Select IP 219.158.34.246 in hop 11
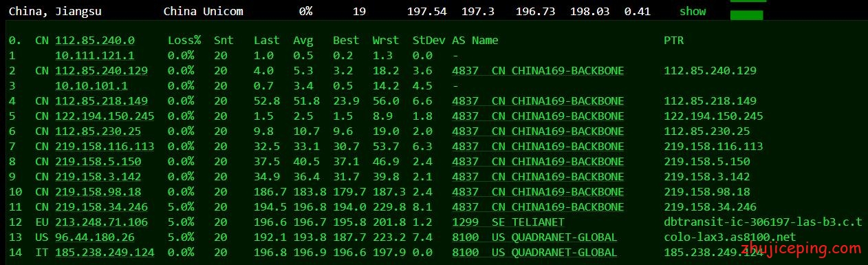Screen dimensions: 868x265 [101, 207]
